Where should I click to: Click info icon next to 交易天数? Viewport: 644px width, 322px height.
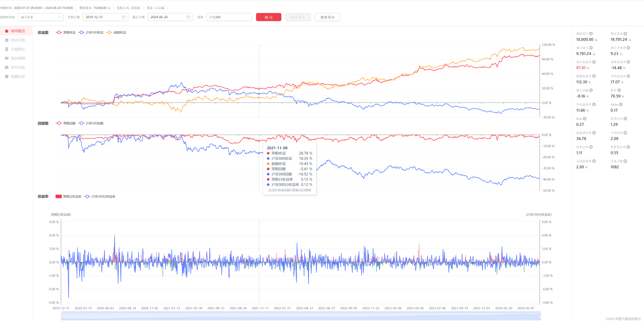pyautogui.click(x=625, y=161)
